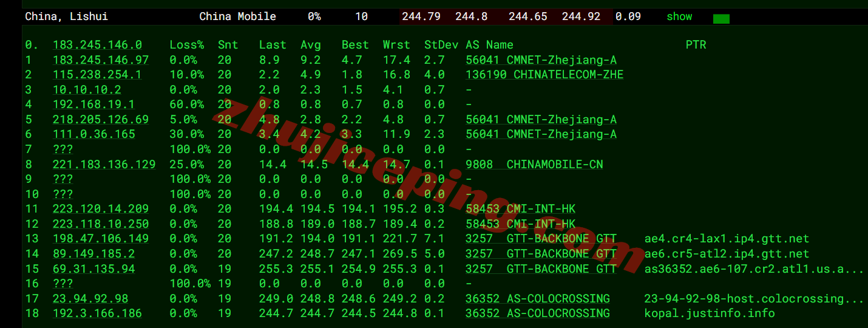Open IP link 221.183.136.129

point(104,165)
